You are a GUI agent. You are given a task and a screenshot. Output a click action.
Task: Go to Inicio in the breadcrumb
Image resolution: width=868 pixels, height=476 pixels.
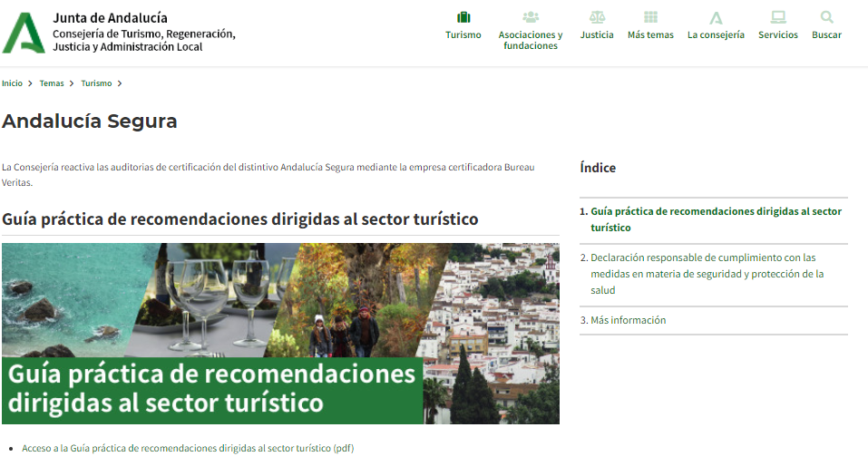coord(12,83)
